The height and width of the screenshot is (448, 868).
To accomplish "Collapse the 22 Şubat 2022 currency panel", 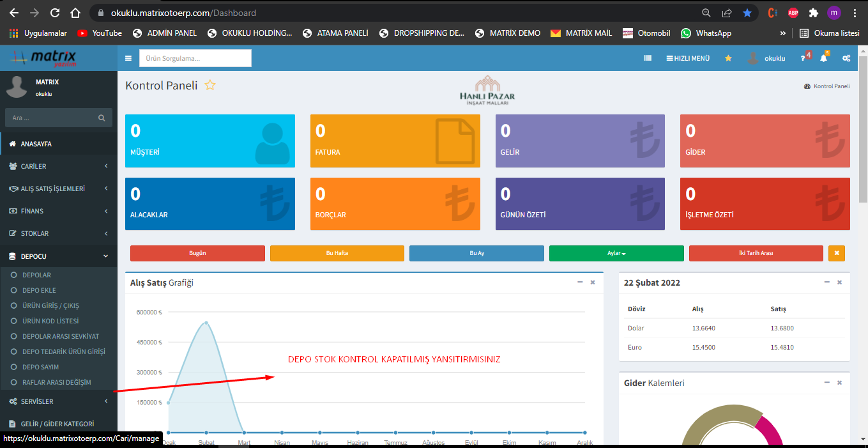I will point(826,282).
